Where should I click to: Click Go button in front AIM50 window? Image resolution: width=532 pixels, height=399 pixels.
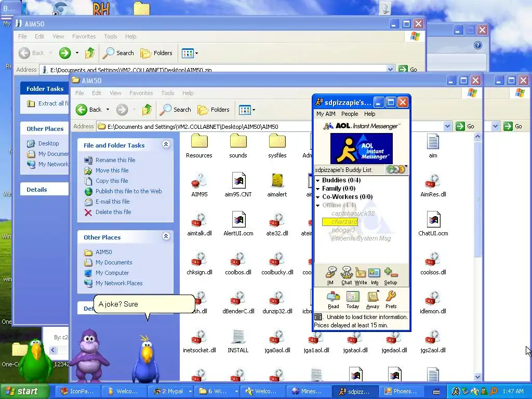point(465,126)
